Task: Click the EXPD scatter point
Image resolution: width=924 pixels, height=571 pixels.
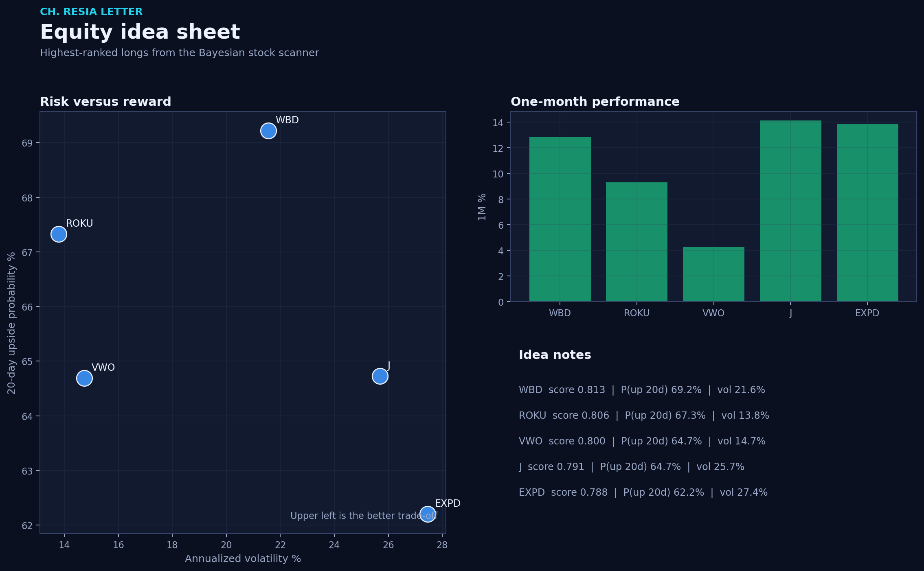Action: pos(428,514)
